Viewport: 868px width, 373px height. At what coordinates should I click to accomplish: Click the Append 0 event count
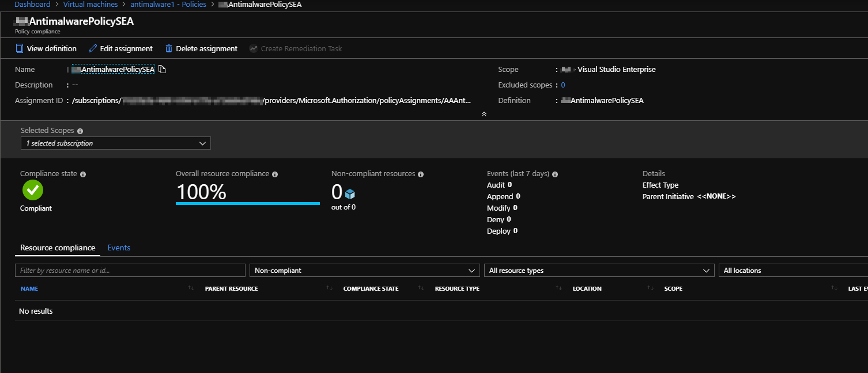[503, 196]
